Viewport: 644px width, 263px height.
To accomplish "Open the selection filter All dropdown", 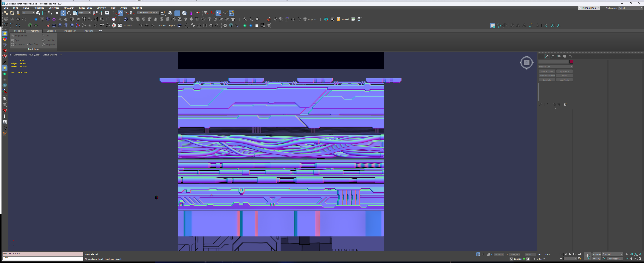I will (x=29, y=13).
